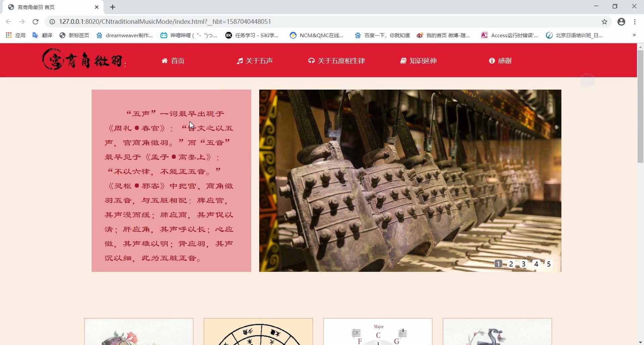Open the 应用 apps bookmark
The width and height of the screenshot is (644, 345).
coord(16,35)
